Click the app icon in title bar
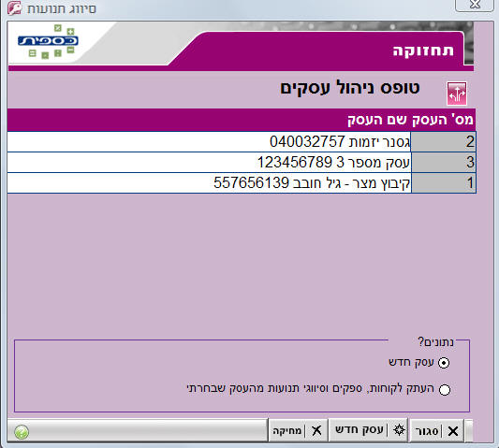Viewport: 499px width, 448px height. click(x=15, y=7)
